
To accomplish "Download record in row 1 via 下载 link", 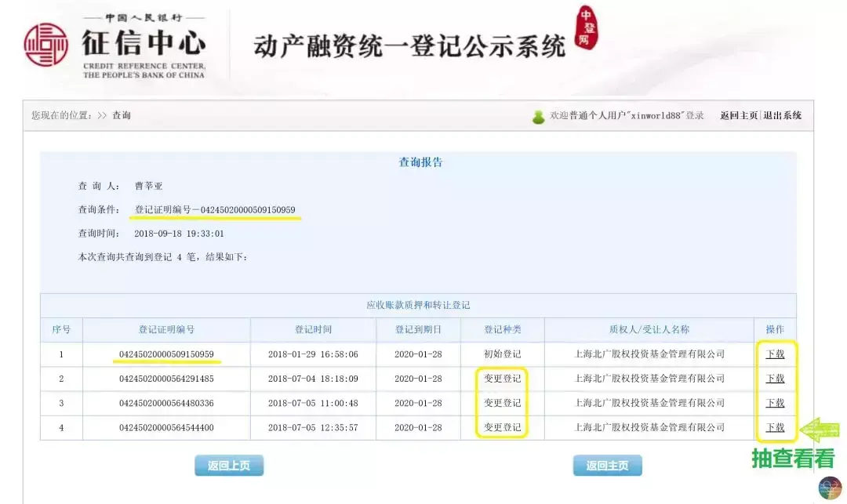I will (x=775, y=354).
